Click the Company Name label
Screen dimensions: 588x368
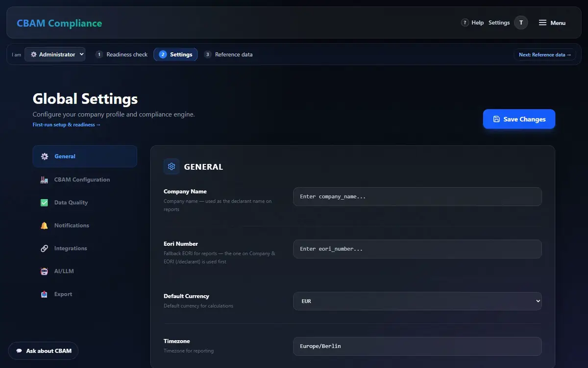coord(185,191)
